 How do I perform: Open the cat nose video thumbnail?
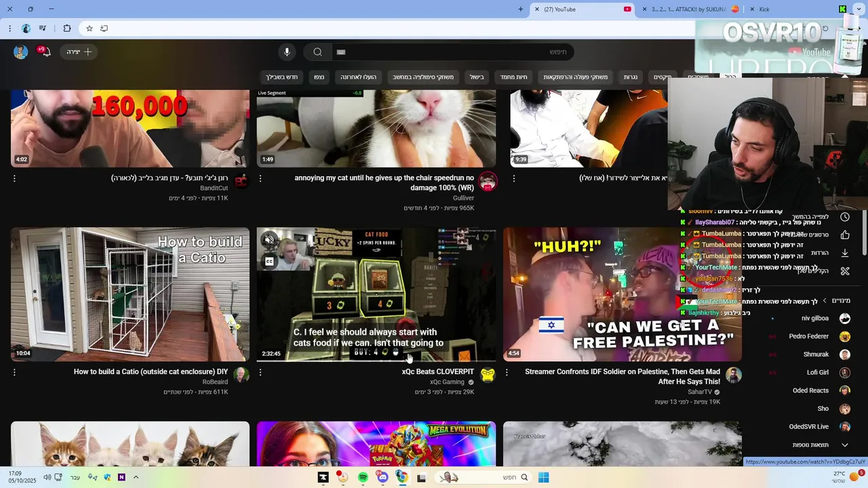(376, 129)
